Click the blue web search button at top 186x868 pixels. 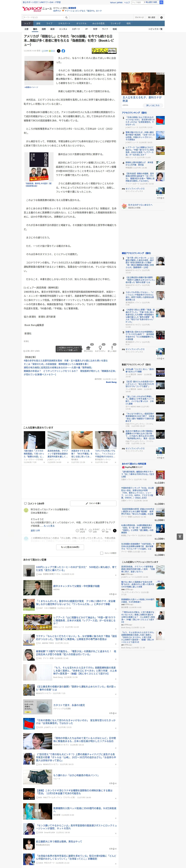(x=161, y=2)
